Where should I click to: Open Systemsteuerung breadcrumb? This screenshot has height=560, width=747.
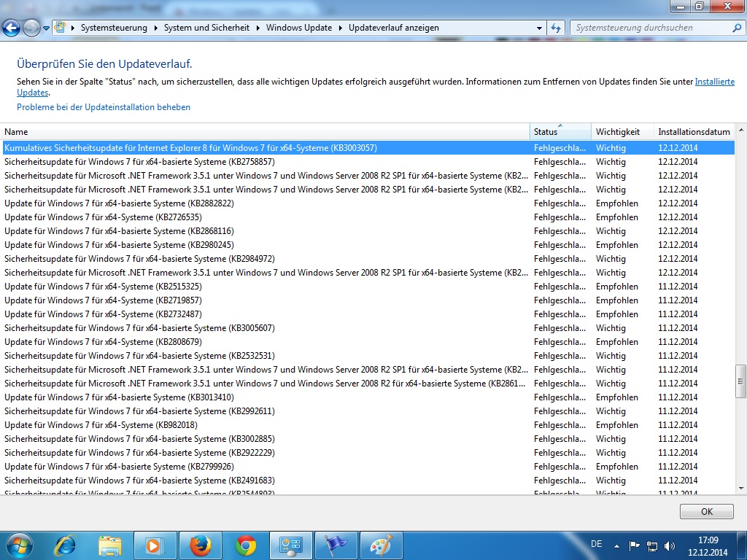click(x=114, y=28)
